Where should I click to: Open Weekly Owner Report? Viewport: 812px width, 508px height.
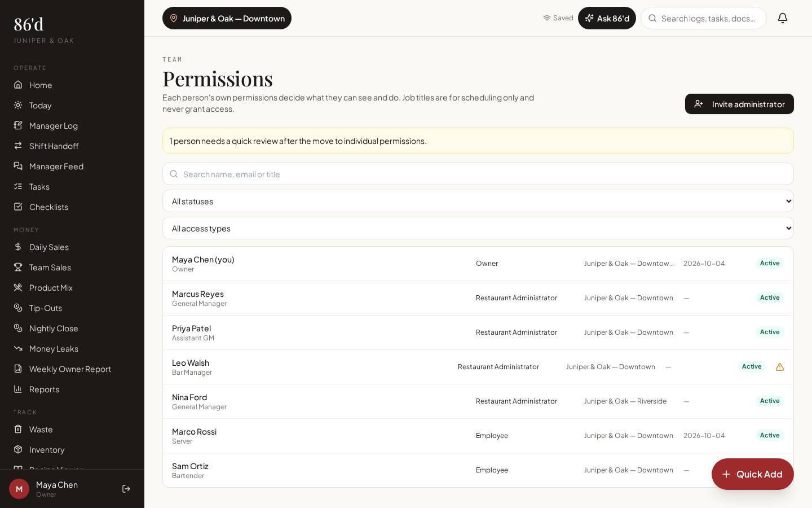[x=72, y=369]
